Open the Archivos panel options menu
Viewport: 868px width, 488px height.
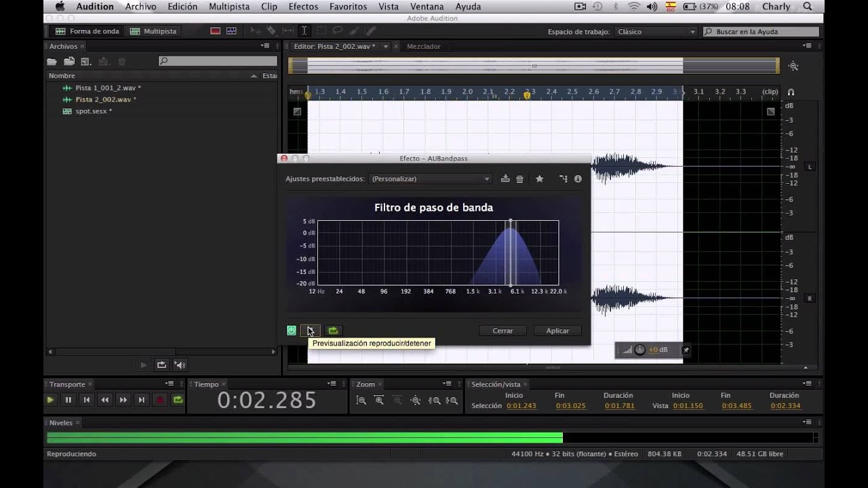[x=265, y=46]
